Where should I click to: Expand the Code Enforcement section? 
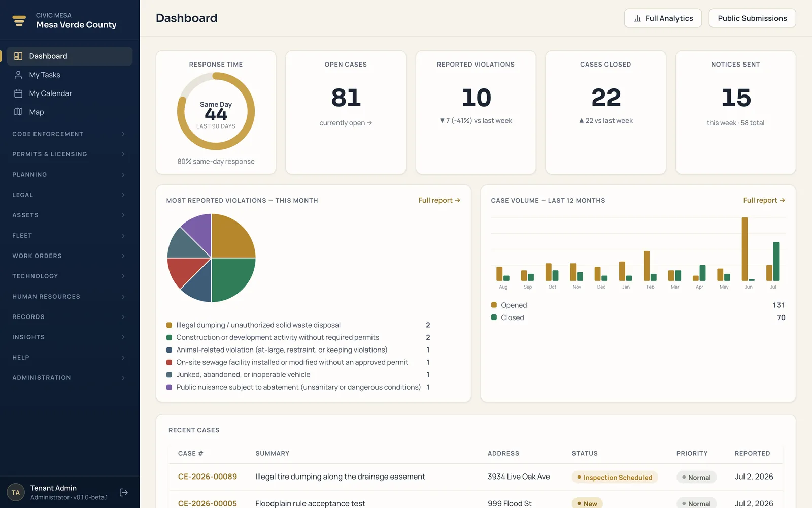click(x=70, y=134)
